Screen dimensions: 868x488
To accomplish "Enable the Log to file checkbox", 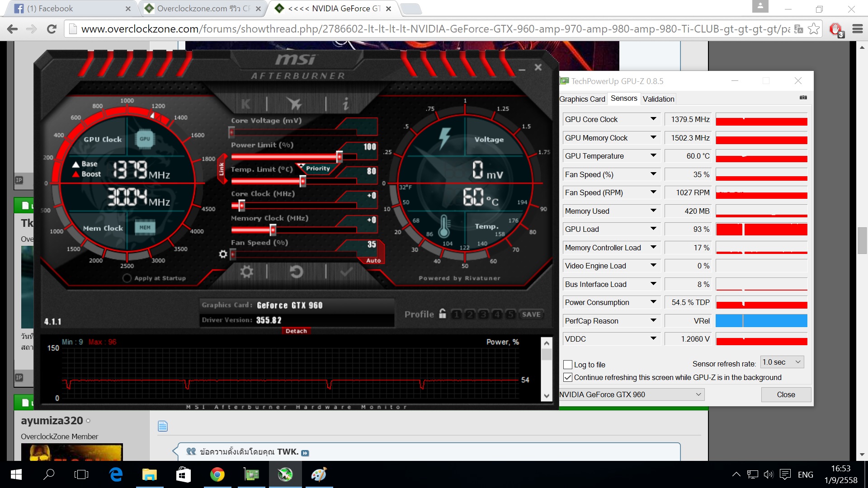I will pos(568,365).
